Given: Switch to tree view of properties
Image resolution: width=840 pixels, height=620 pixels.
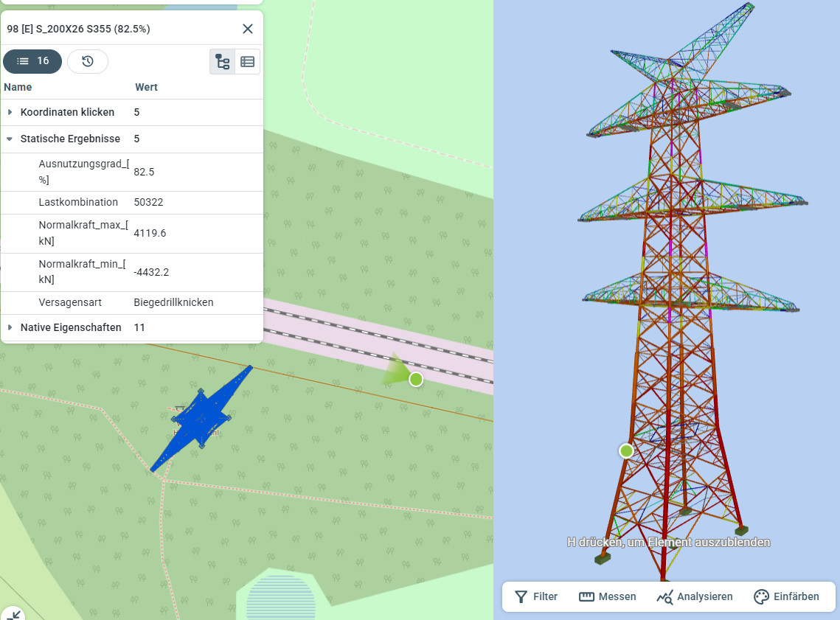Looking at the screenshot, I should click(223, 62).
